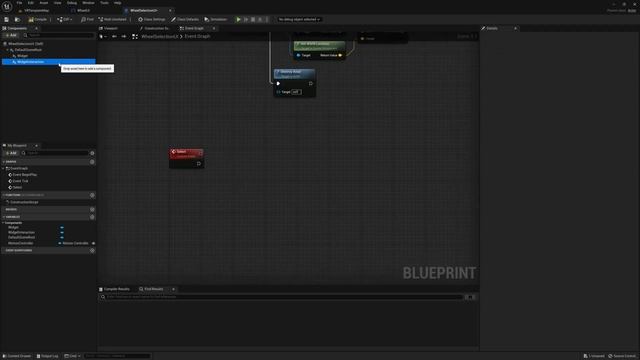
Task: Toggle Hide Unrelated nodes
Action: [113, 19]
